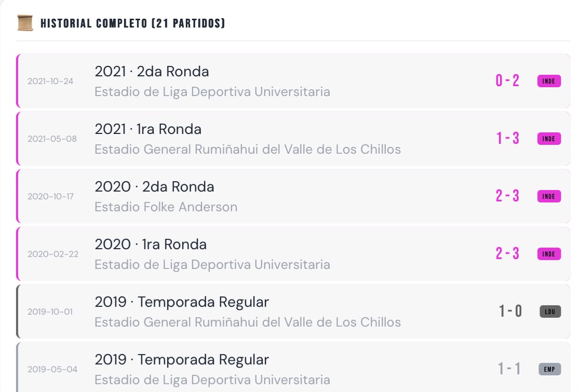The height and width of the screenshot is (392, 580).
Task: Click the 1-3 score result
Action: [507, 138]
